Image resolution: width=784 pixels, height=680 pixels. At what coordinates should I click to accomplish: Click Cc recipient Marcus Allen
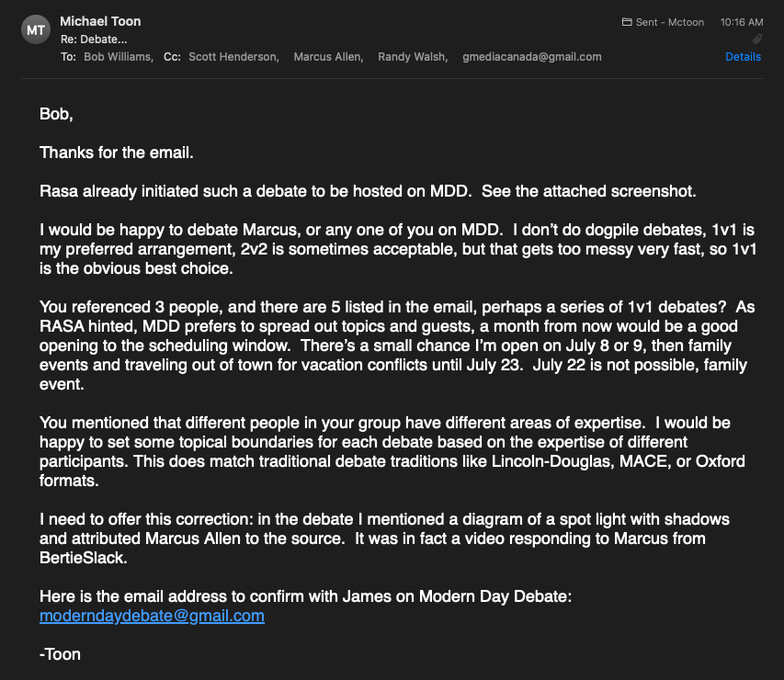tap(328, 57)
